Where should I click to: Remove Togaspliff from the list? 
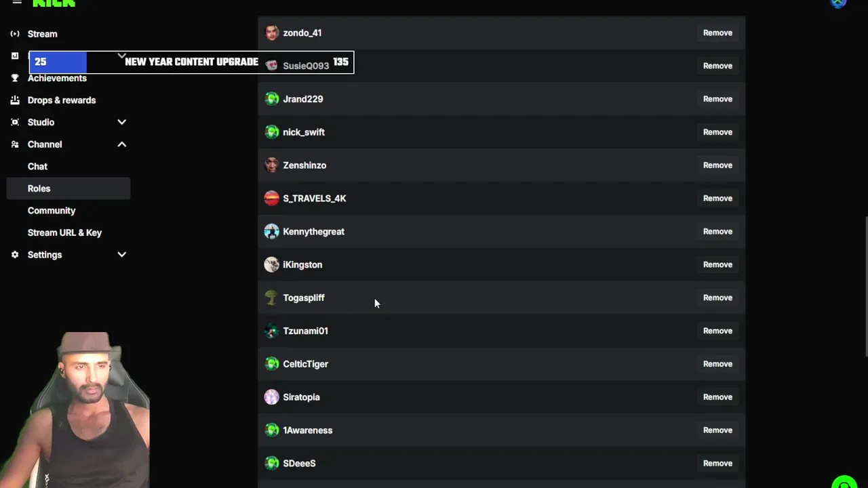[717, 298]
